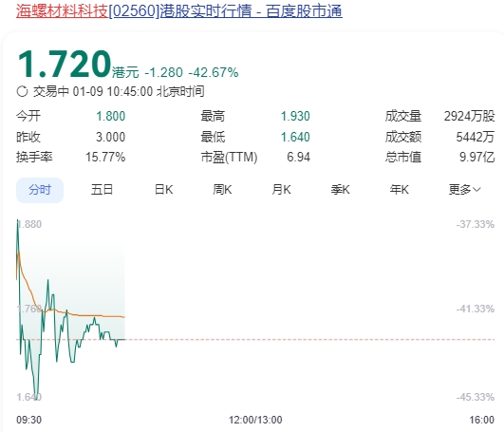504x432 pixels.
Task: Click the 成交量 value 2924万股
Action: [x=469, y=117]
